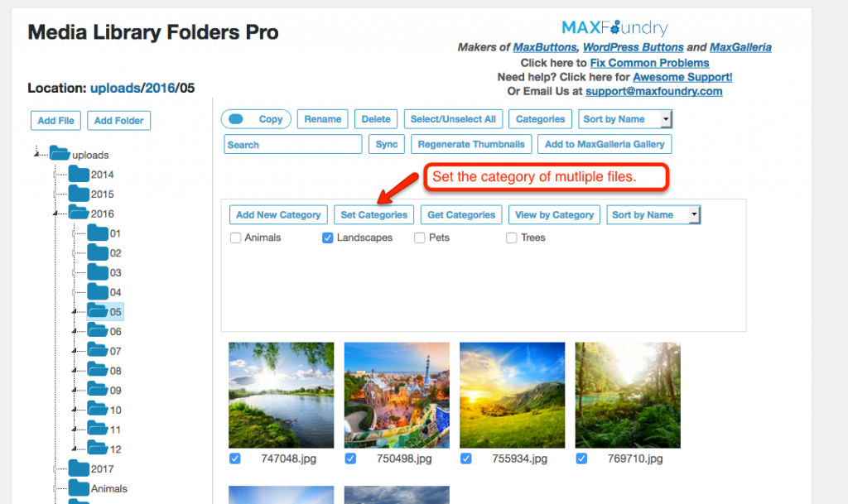The height and width of the screenshot is (504, 848).
Task: Click the Regenerate Thumbnails button
Action: [471, 144]
